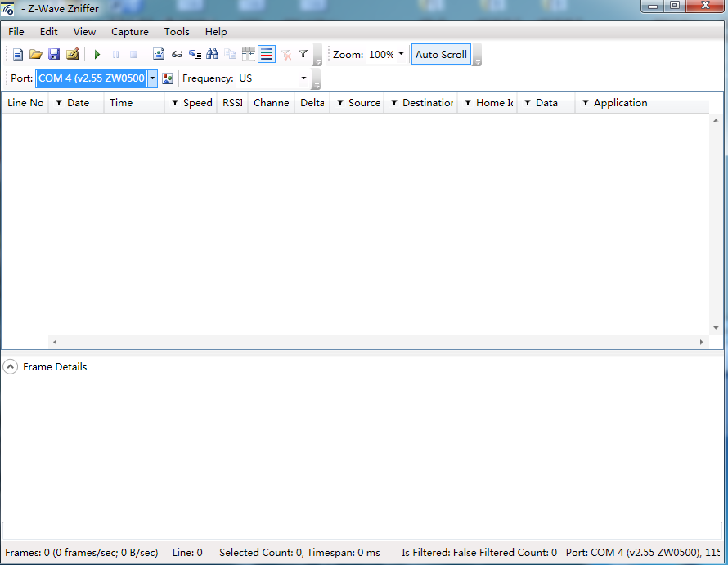The image size is (728, 565).
Task: Click the filter icon in the Application column
Action: pos(586,102)
